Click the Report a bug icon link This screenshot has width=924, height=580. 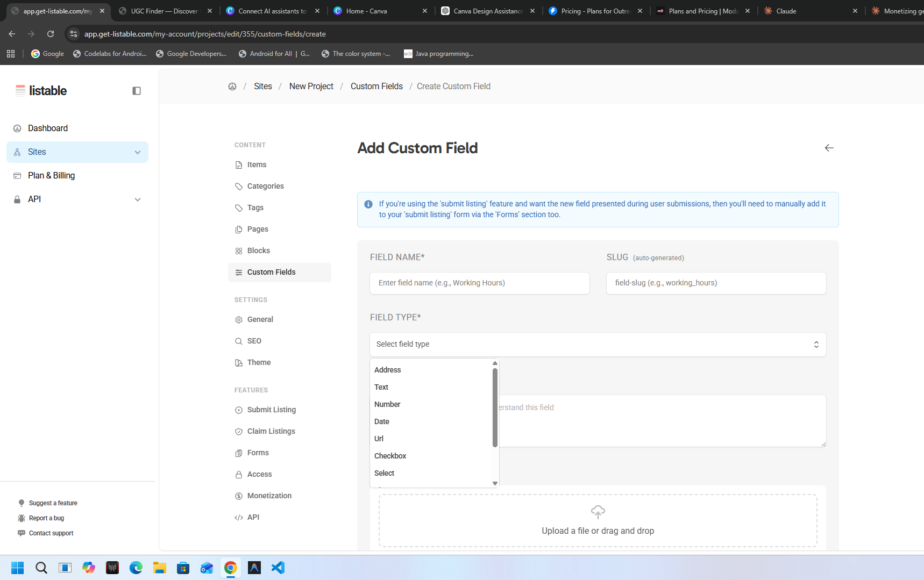point(22,518)
